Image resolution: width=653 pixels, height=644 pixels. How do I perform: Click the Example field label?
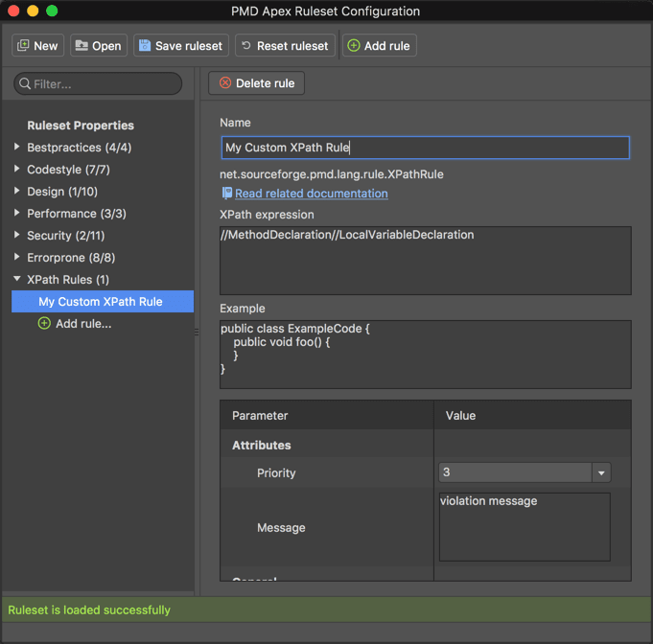[x=243, y=309]
